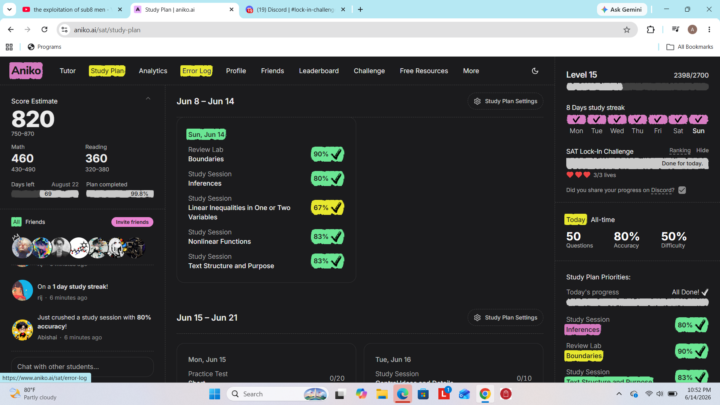The width and height of the screenshot is (720, 405).
Task: Open the Tutor page
Action: (x=68, y=71)
